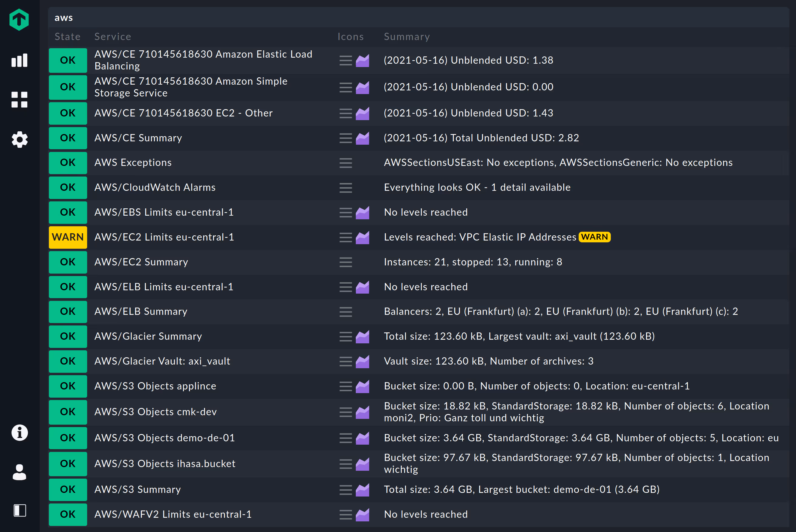The image size is (796, 532).
Task: Open graph icon for Glacier Vault axi_vault
Action: pos(362,362)
